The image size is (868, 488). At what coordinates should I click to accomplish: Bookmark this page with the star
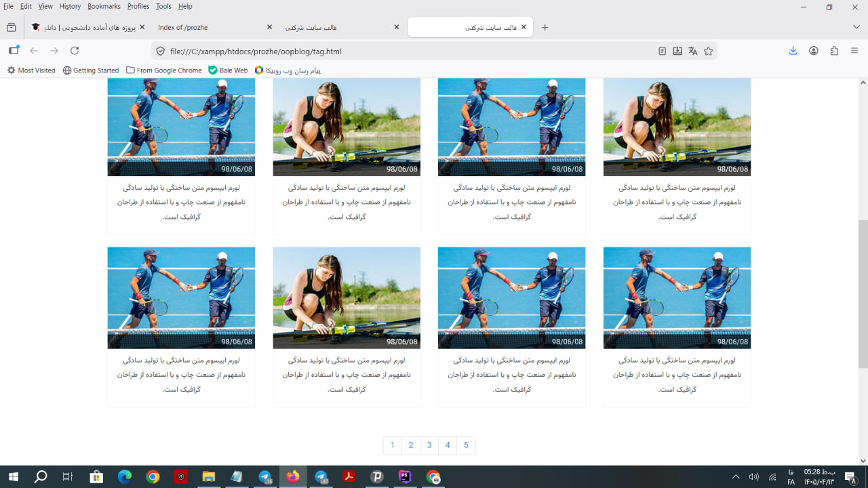tap(709, 51)
